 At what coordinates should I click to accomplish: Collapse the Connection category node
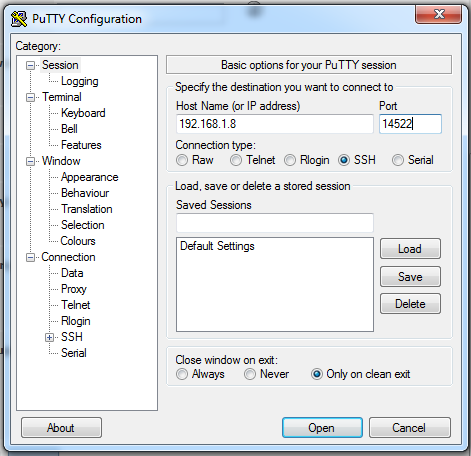(x=30, y=258)
